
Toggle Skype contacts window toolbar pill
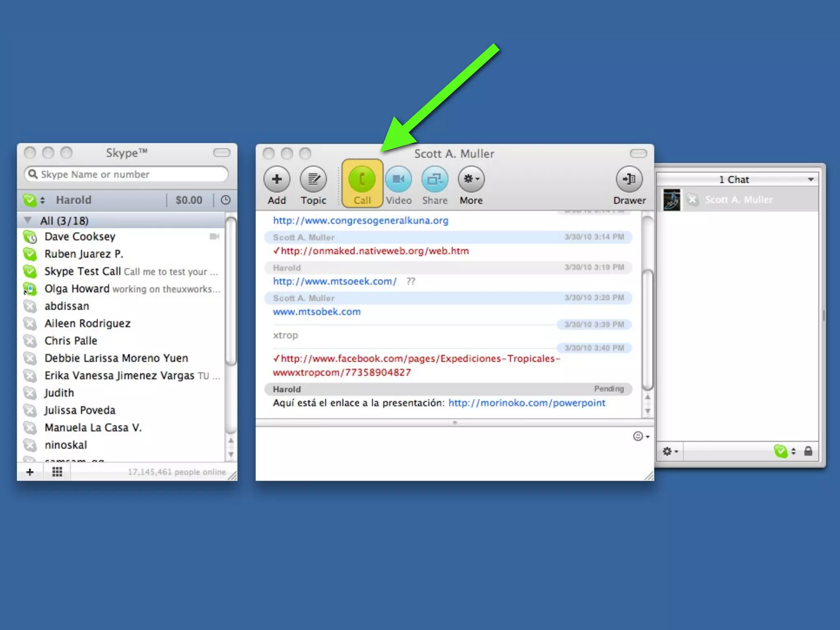221,153
